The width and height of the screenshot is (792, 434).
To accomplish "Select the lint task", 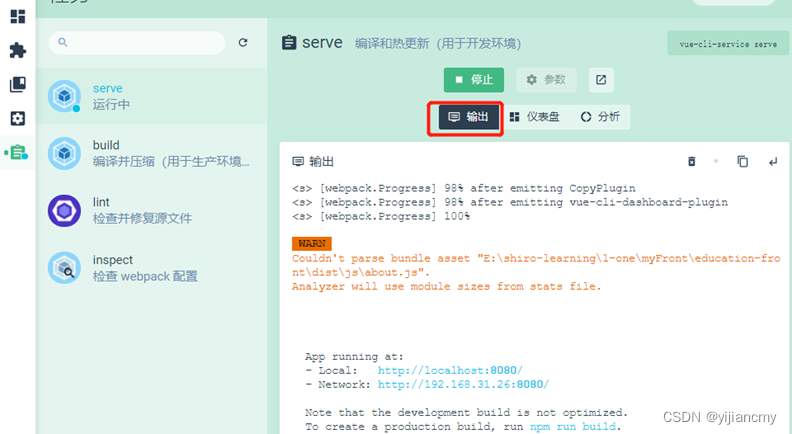I will coord(152,210).
